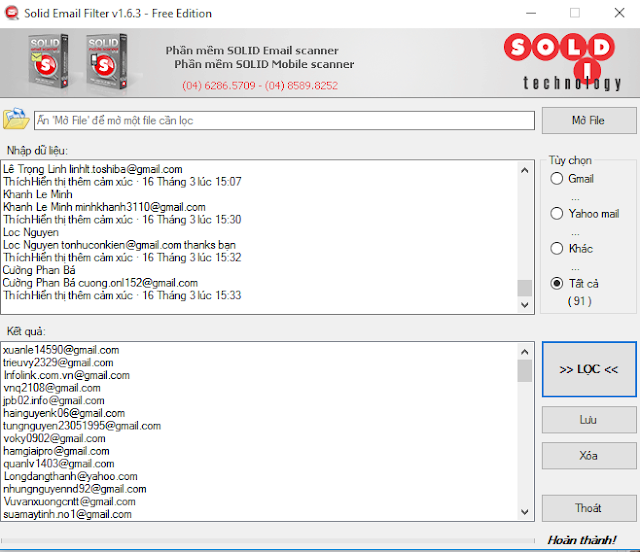
Task: Click the Xóa clear button
Action: click(589, 456)
